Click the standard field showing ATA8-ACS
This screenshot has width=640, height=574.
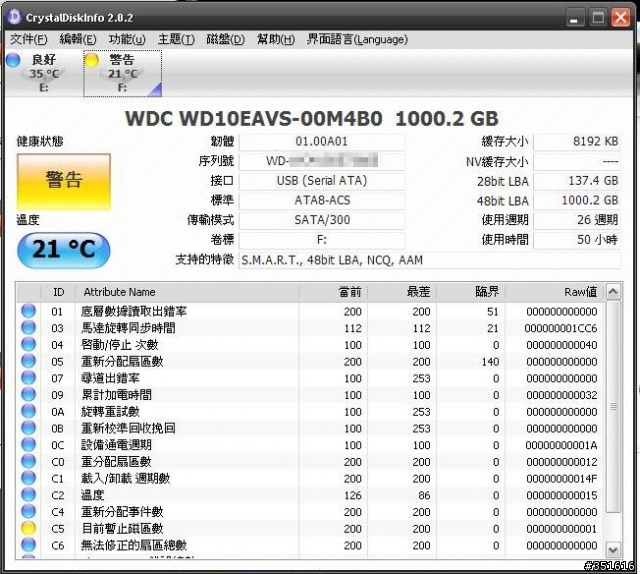tap(322, 200)
